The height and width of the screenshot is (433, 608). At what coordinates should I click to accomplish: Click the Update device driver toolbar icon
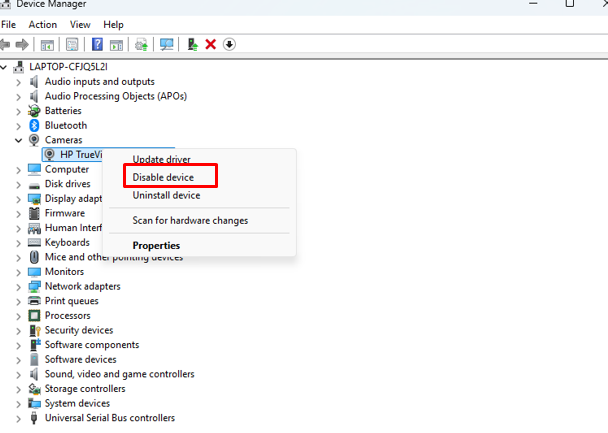[192, 44]
